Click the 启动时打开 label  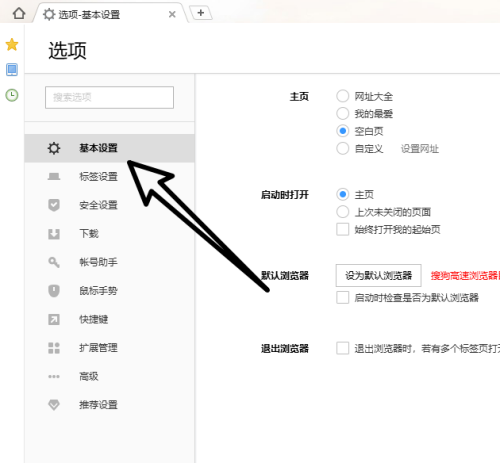coord(285,195)
